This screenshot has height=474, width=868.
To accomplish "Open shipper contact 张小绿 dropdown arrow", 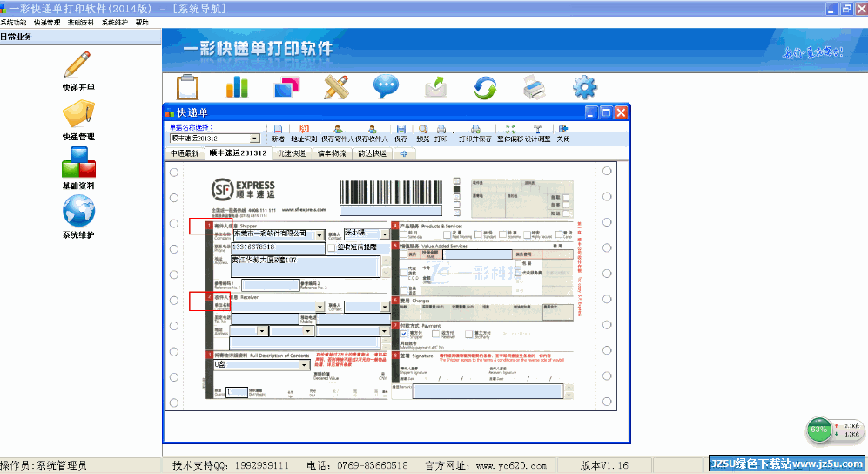I will pyautogui.click(x=385, y=234).
